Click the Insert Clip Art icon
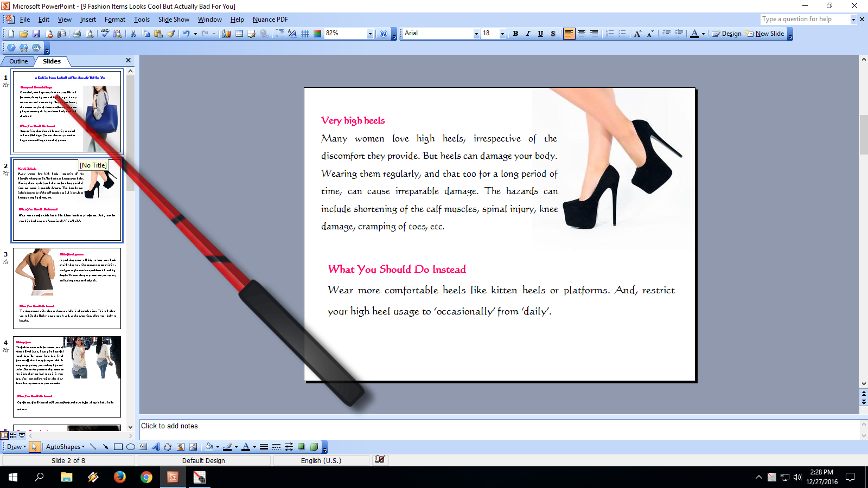Viewport: 868px width, 488px height. tap(180, 447)
